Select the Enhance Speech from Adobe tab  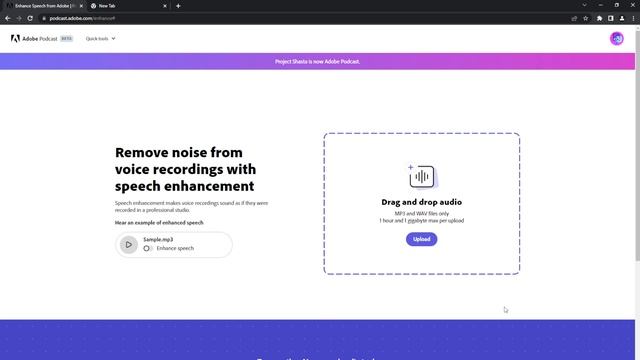(x=44, y=6)
